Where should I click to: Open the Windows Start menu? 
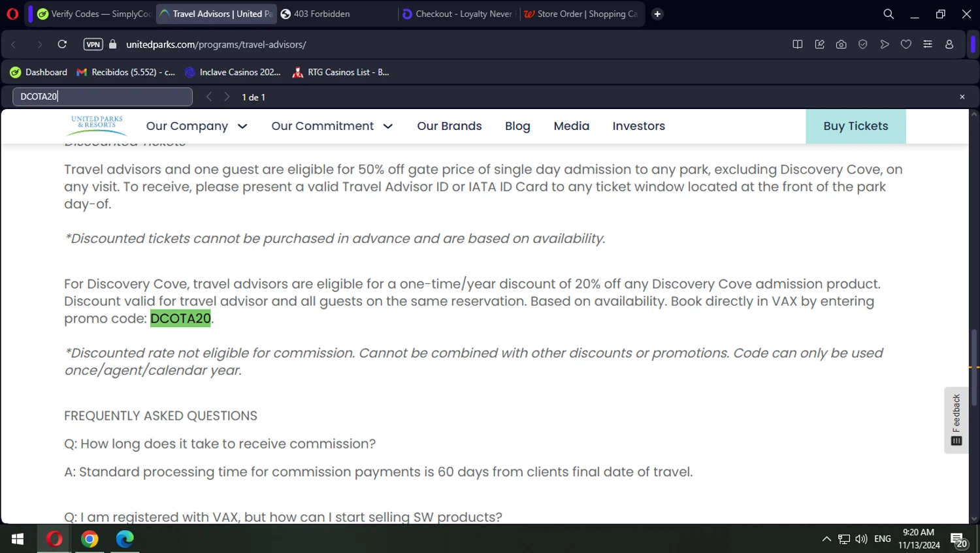coord(18,539)
